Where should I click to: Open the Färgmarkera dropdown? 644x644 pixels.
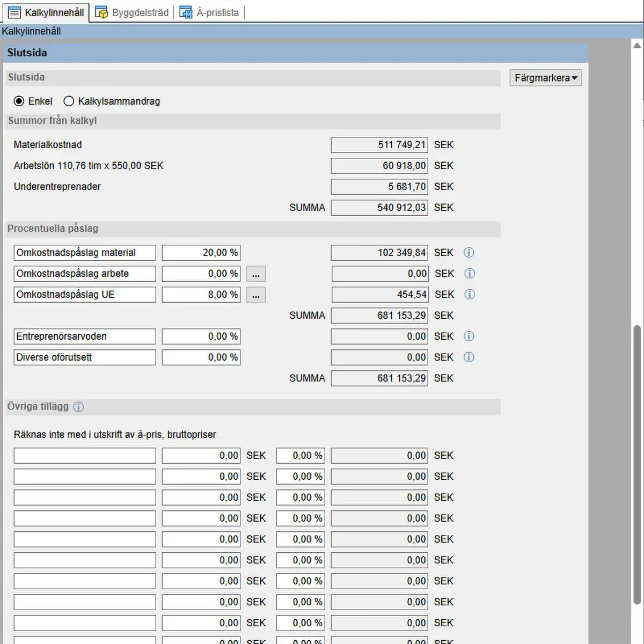[545, 78]
